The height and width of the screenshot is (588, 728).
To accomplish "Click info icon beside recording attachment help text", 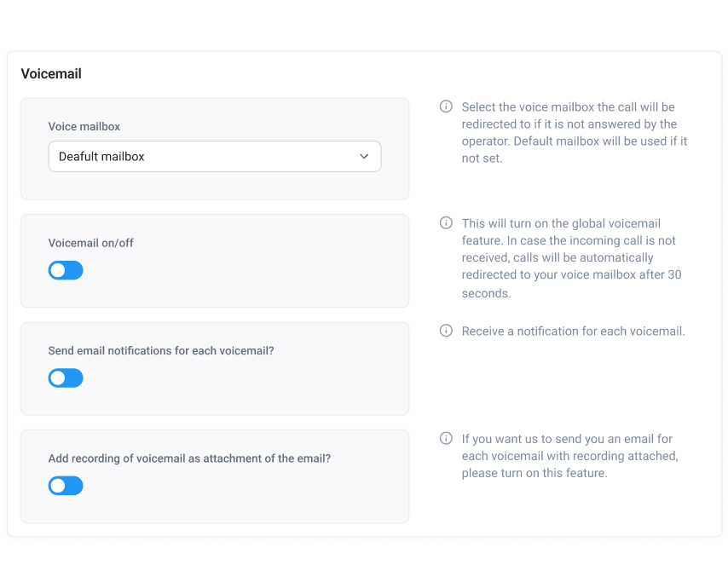I will 446,438.
